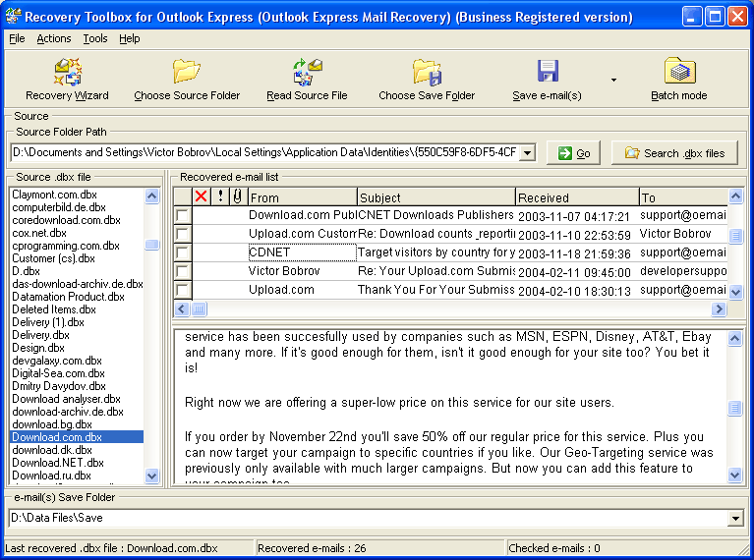Click the red X column header icon

pyautogui.click(x=202, y=196)
